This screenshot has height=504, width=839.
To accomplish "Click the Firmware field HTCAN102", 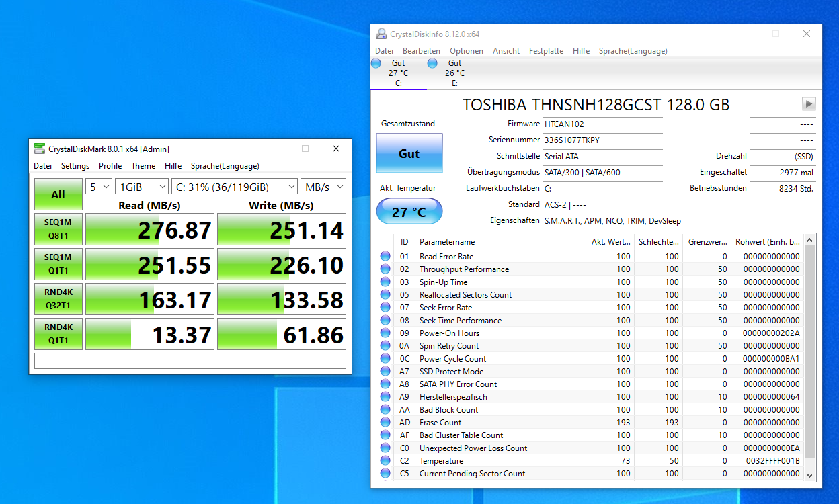I will point(602,124).
